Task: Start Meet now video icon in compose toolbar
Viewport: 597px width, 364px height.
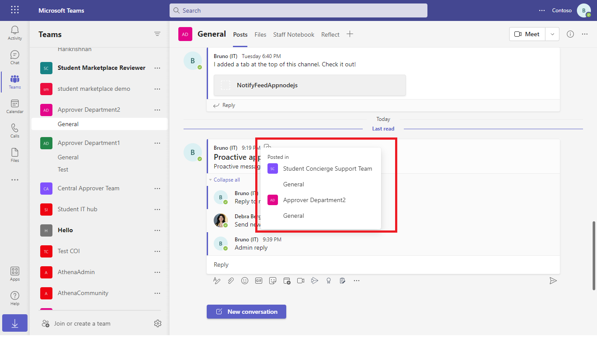Action: [x=301, y=281]
